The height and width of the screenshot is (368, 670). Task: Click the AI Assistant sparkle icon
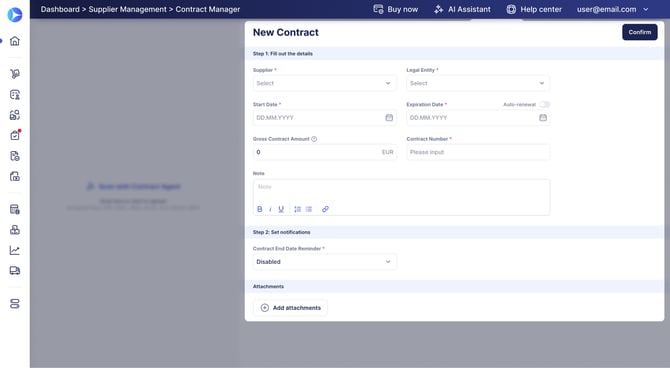[x=438, y=9]
